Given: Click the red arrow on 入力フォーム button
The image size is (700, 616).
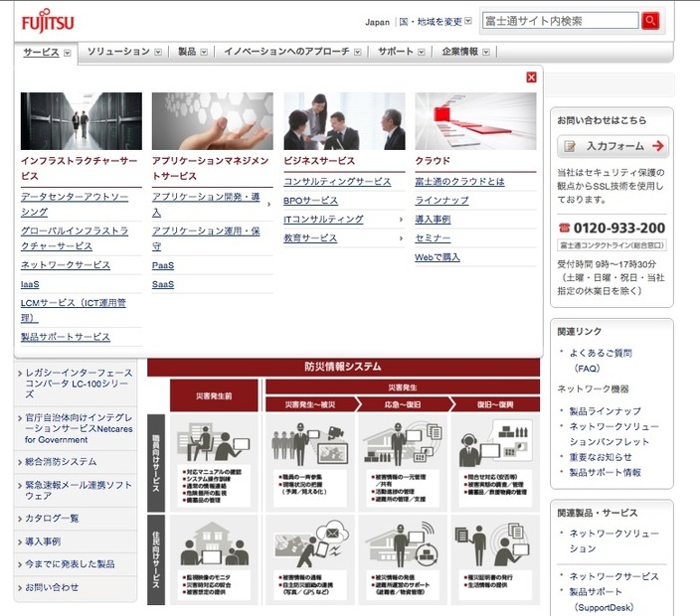Looking at the screenshot, I should (657, 146).
